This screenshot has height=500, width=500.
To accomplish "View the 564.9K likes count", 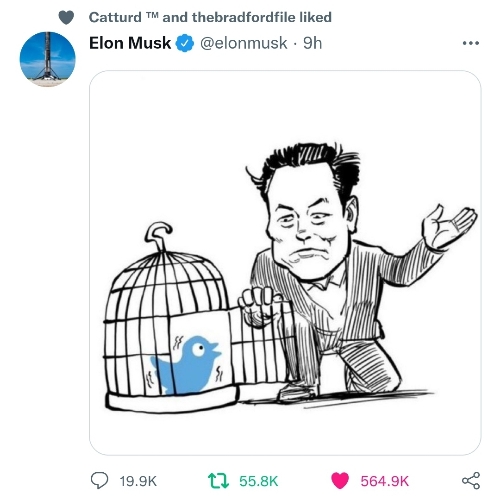I will pyautogui.click(x=384, y=481).
